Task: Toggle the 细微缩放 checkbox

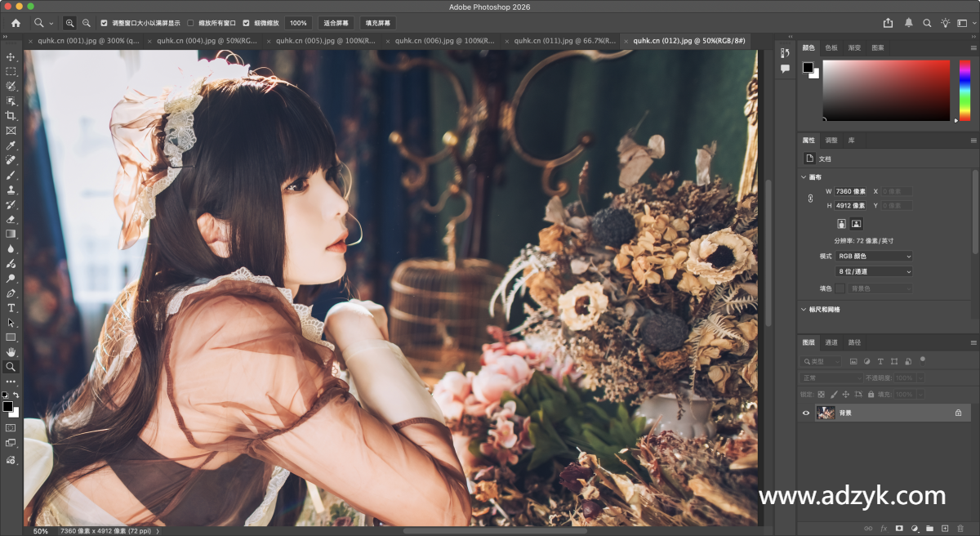Action: pyautogui.click(x=247, y=23)
